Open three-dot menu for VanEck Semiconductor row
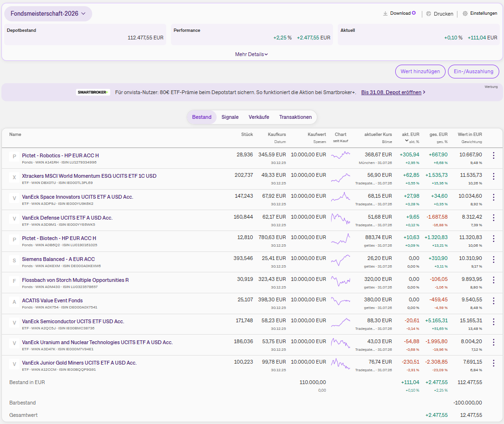 click(x=494, y=321)
